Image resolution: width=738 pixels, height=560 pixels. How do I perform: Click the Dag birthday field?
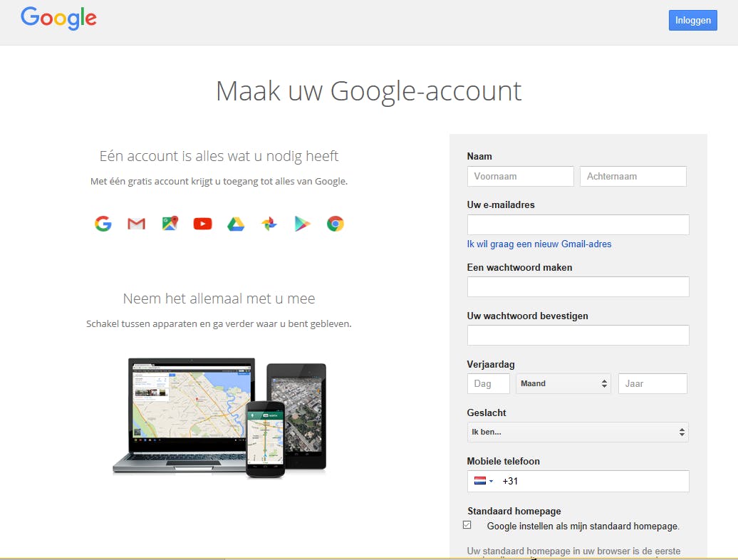pyautogui.click(x=489, y=383)
